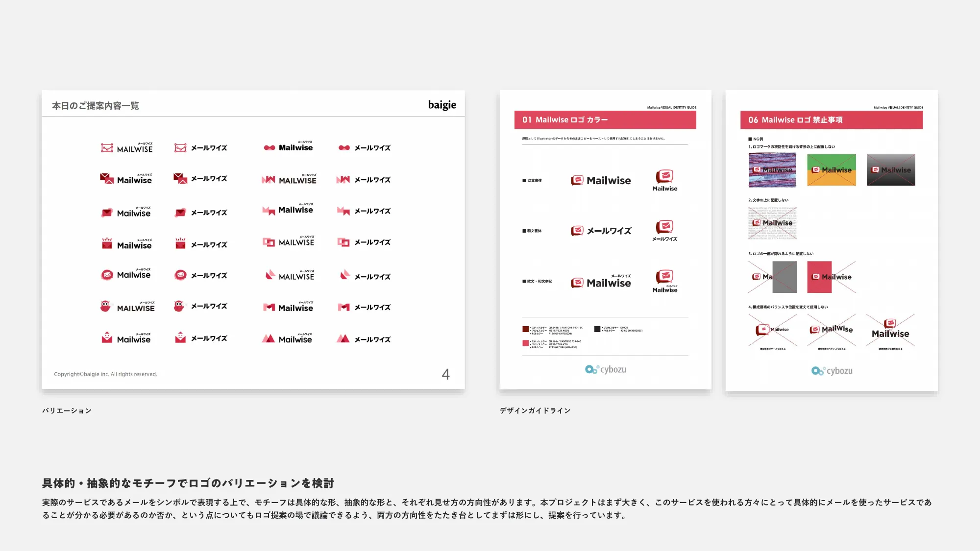Click 'Copyright©baigie inc. All rights reserved.' text
The height and width of the screenshot is (551, 980).
(x=105, y=374)
